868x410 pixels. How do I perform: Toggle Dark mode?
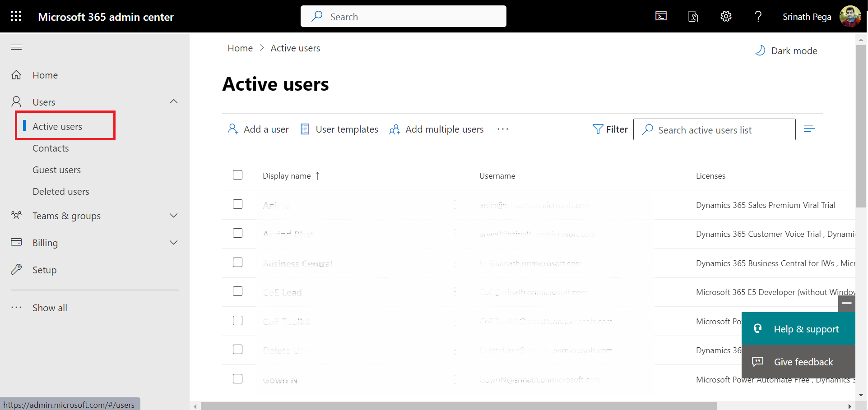click(786, 51)
